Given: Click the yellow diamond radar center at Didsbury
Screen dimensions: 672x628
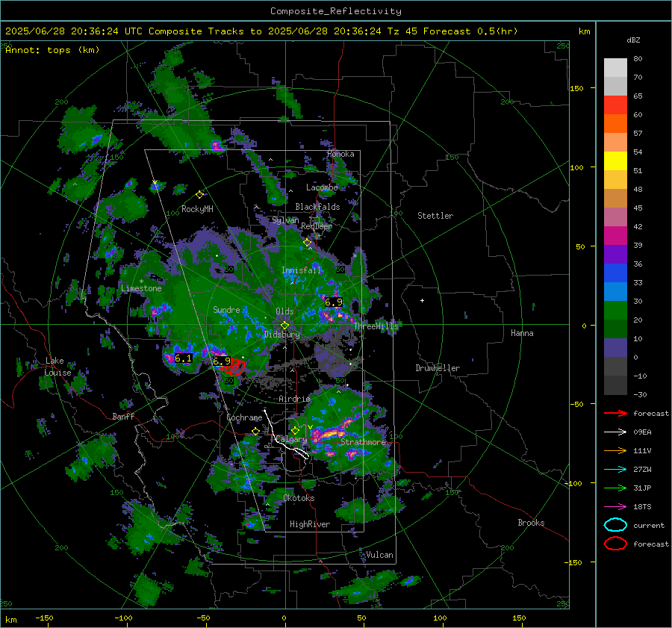Looking at the screenshot, I should click(x=284, y=326).
